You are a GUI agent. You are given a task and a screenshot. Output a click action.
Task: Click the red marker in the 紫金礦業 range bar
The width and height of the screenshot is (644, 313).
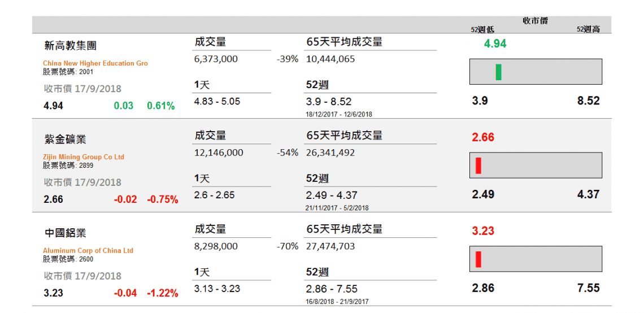478,166
